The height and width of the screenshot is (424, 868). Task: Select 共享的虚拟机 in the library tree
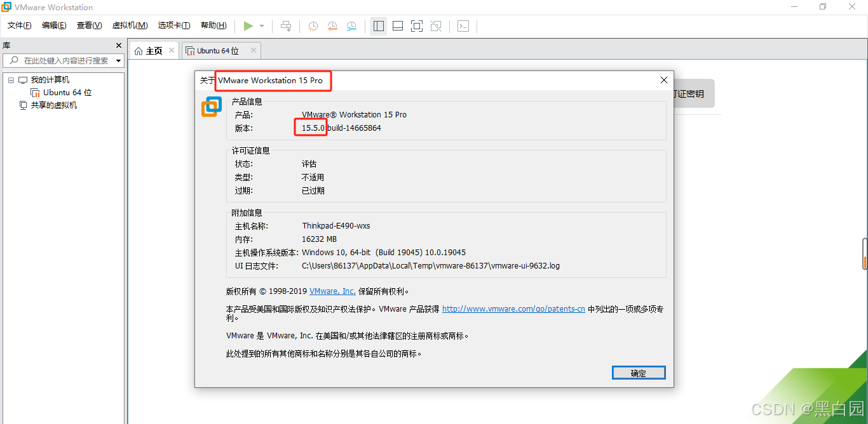54,105
